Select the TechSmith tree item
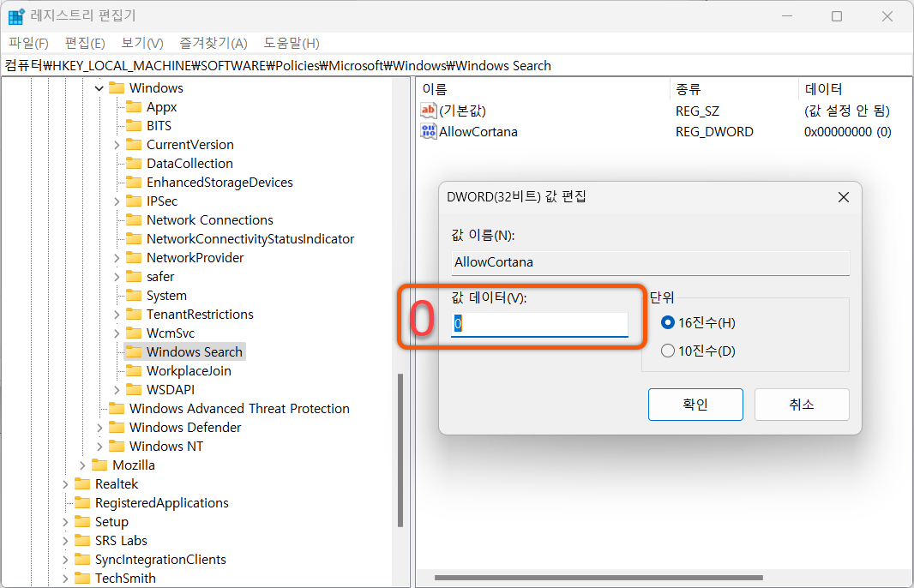The width and height of the screenshot is (914, 588). (125, 578)
